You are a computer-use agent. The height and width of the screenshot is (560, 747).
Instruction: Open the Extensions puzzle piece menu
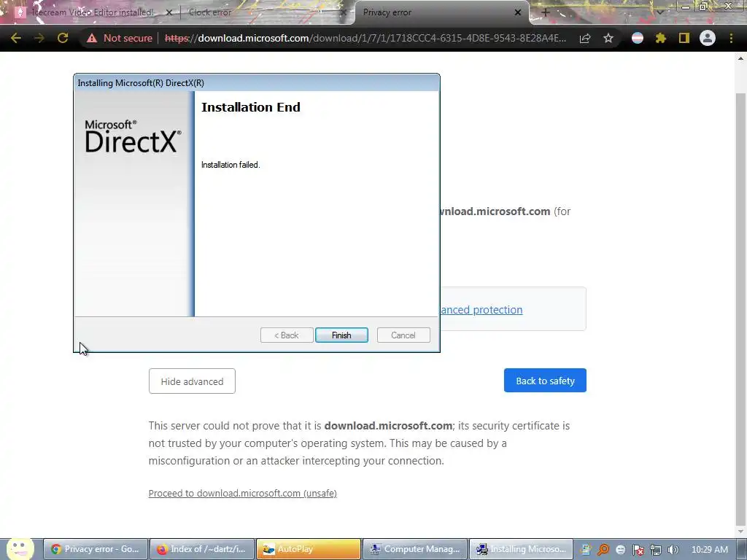pos(661,38)
